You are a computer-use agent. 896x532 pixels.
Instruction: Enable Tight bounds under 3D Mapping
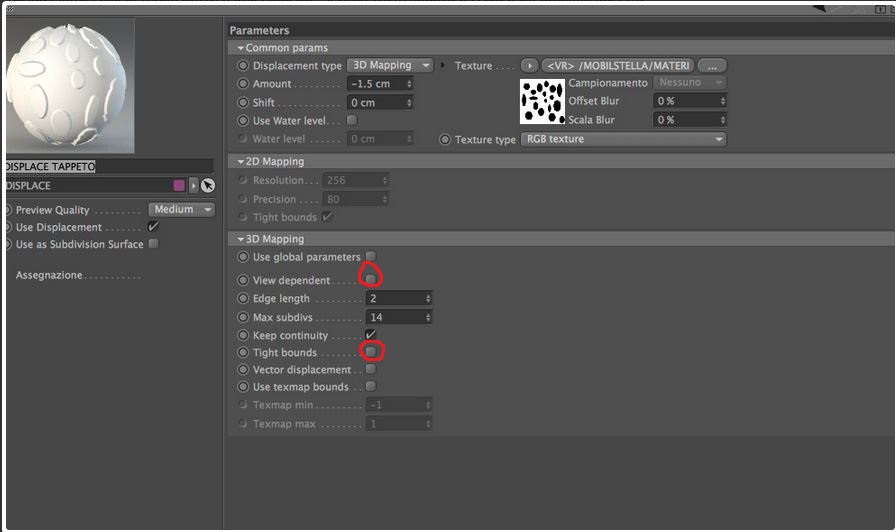371,351
